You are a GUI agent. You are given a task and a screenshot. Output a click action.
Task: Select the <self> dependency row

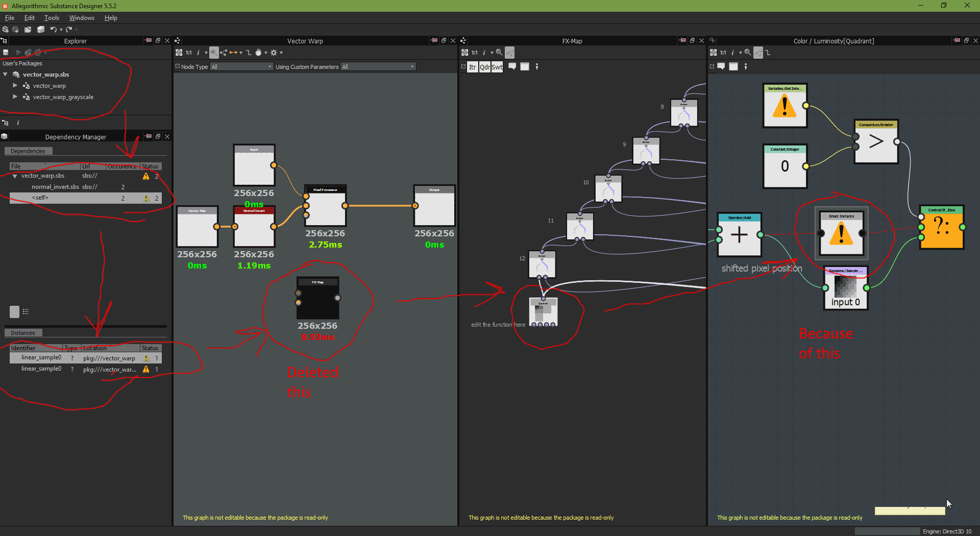(86, 198)
